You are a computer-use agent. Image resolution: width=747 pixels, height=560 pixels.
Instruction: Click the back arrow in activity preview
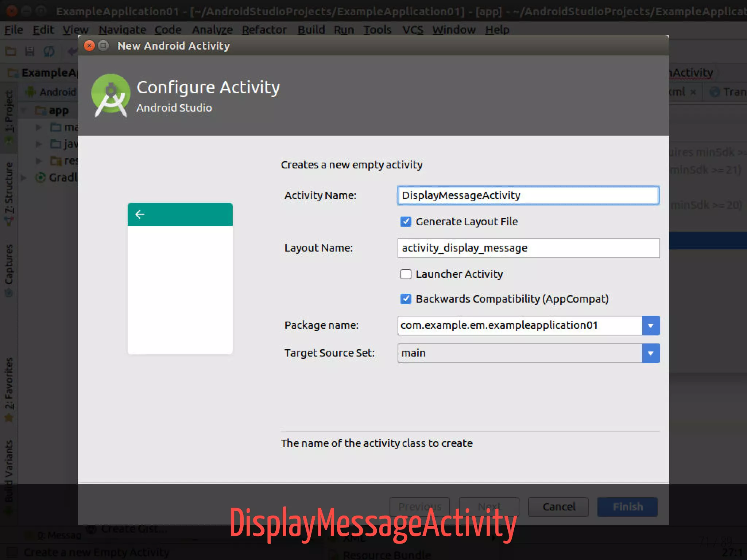(x=140, y=214)
